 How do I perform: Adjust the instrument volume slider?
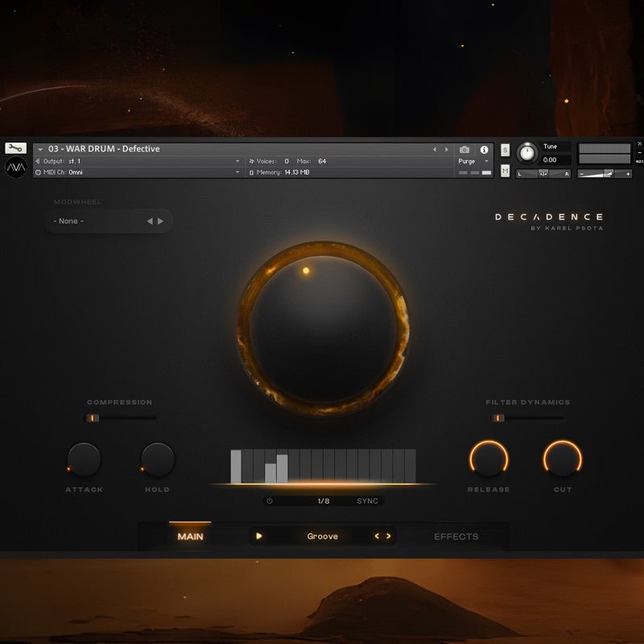[x=605, y=174]
